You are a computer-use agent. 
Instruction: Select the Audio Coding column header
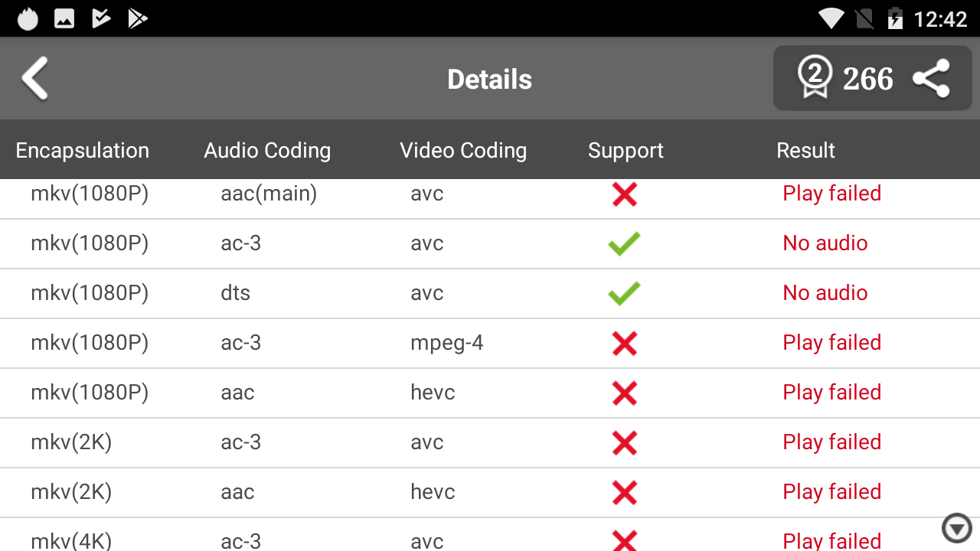[x=267, y=151]
